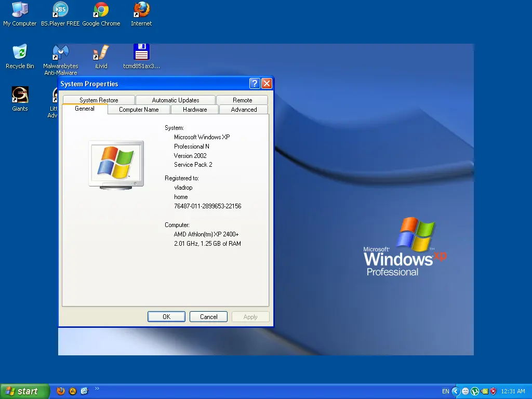Click the Cancel button

(208, 317)
